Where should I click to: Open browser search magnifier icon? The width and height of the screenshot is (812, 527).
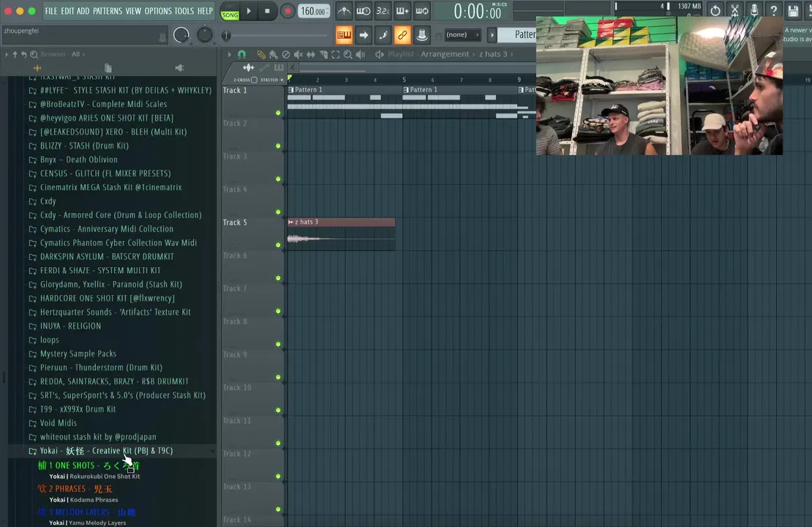pyautogui.click(x=34, y=54)
